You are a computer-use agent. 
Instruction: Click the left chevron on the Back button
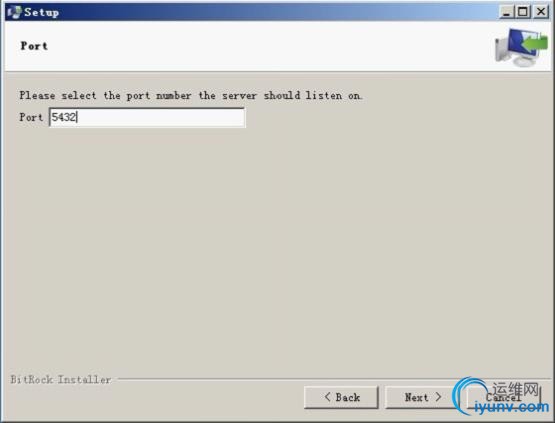tap(327, 397)
